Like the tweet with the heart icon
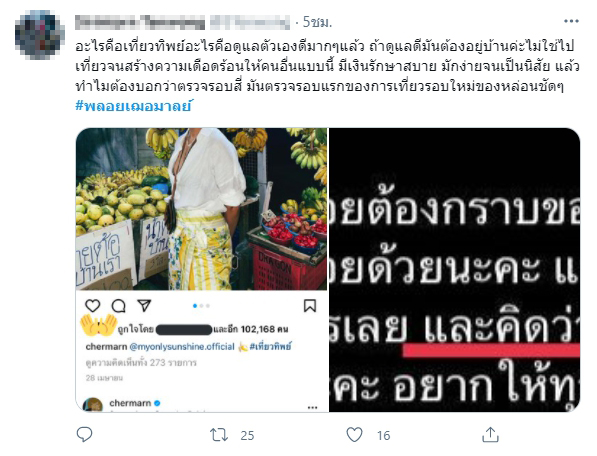Image resolution: width=597 pixels, height=456 pixels. [x=354, y=435]
